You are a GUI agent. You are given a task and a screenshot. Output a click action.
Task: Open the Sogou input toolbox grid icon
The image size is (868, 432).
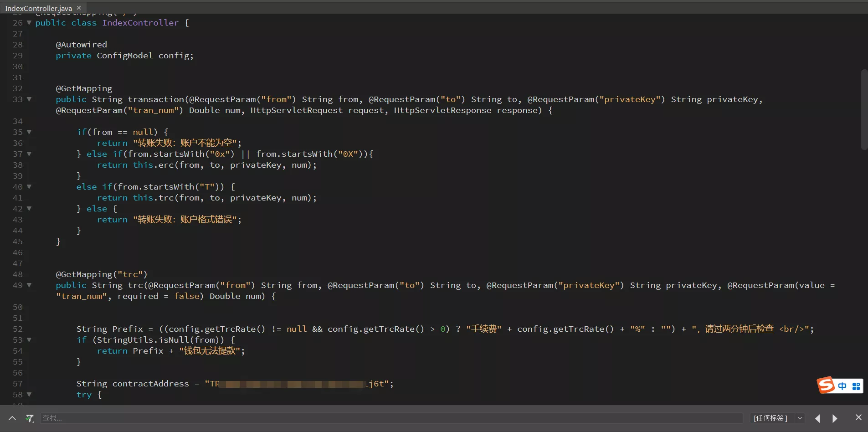[x=857, y=386]
